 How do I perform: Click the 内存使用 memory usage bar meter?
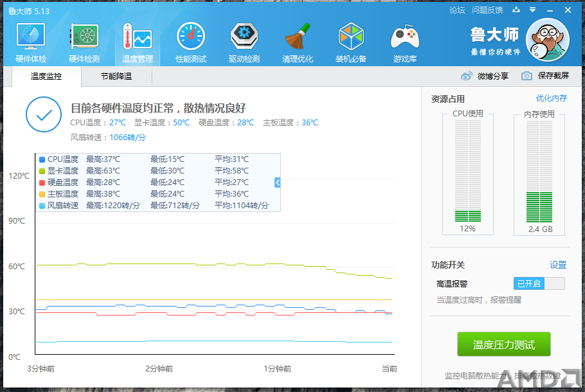coord(539,172)
